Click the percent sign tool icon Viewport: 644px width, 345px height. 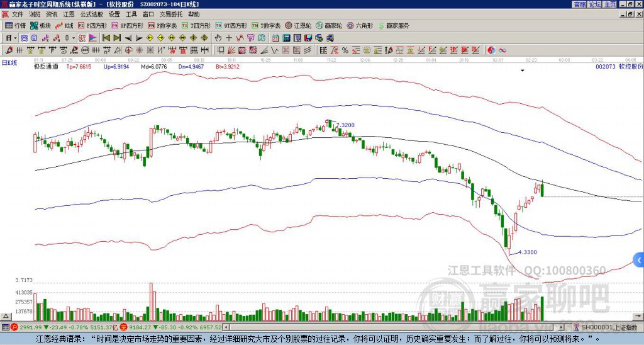pos(345,50)
